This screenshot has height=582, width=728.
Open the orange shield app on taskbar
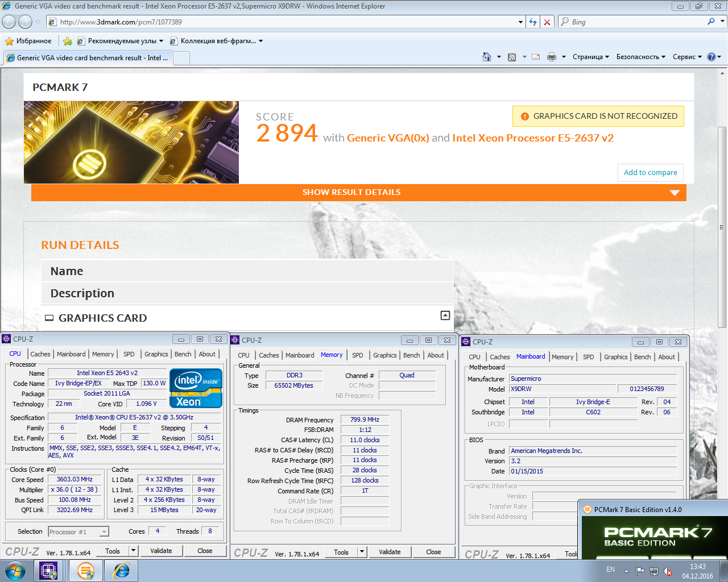point(86,571)
